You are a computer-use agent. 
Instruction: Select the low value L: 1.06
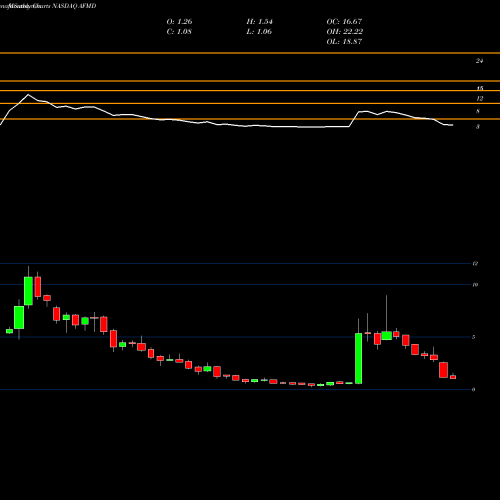(x=259, y=31)
